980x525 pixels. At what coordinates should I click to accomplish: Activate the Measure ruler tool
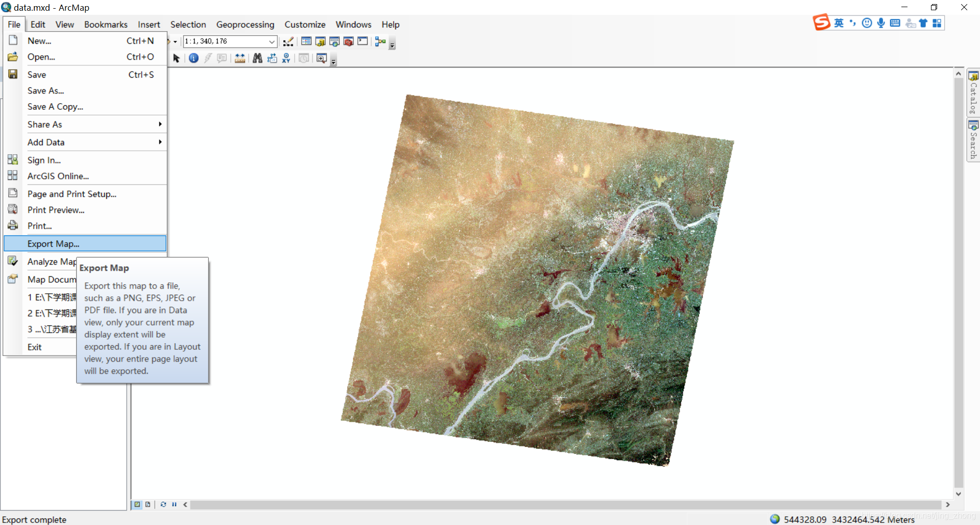(240, 58)
